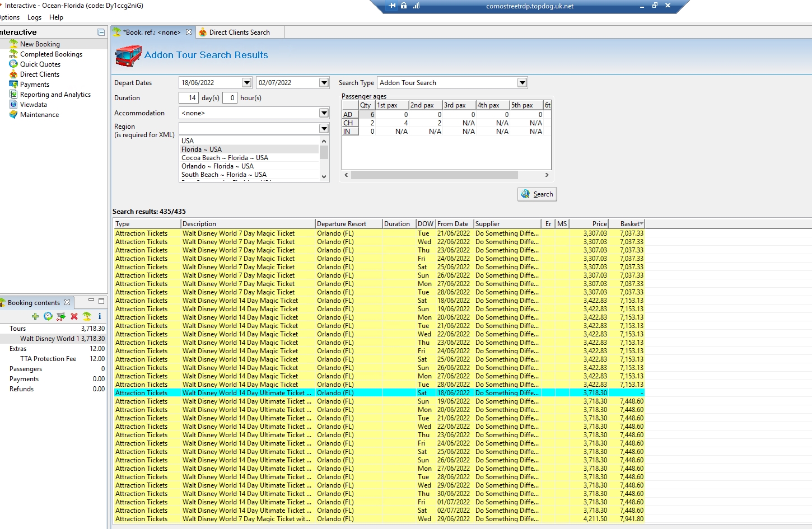This screenshot has height=529, width=812.
Task: Open the Search Type dropdown
Action: (x=522, y=83)
